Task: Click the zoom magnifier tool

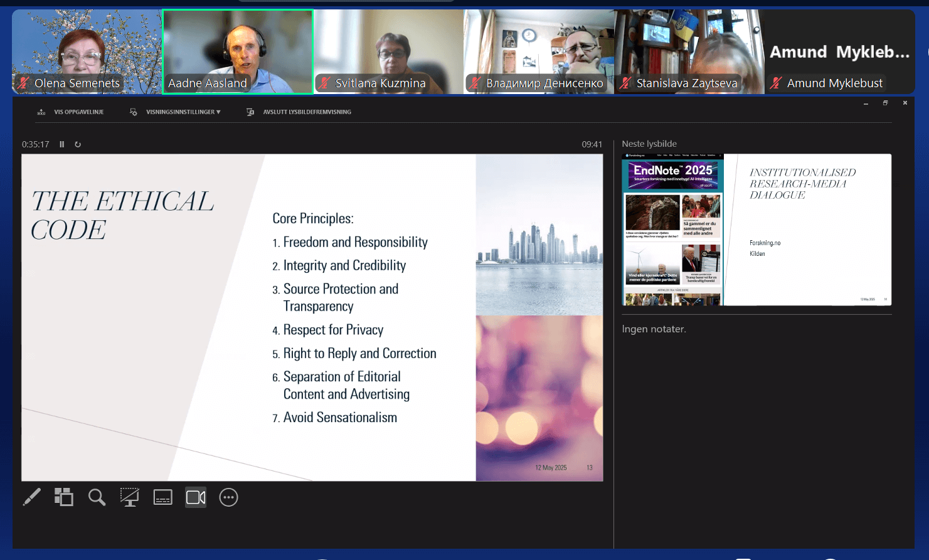Action: pyautogui.click(x=97, y=497)
